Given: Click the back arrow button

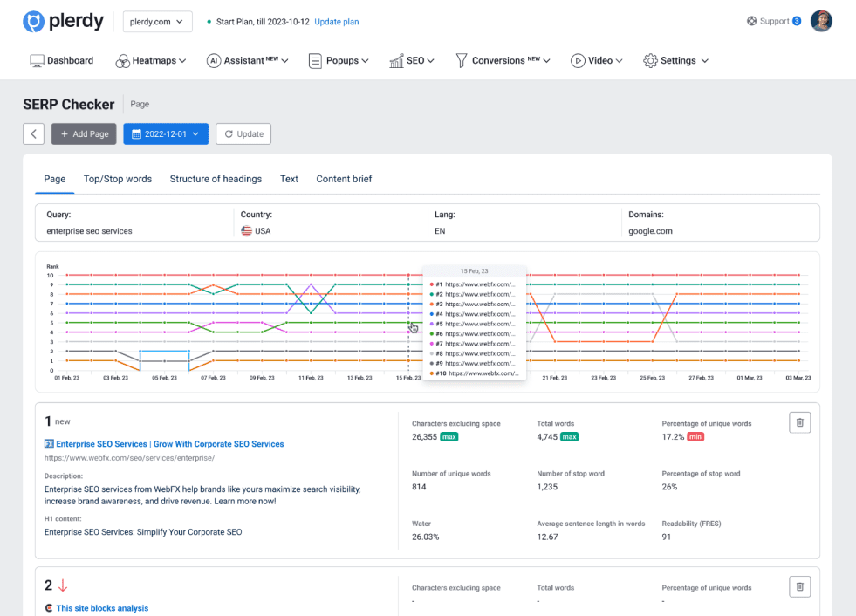Looking at the screenshot, I should [33, 133].
